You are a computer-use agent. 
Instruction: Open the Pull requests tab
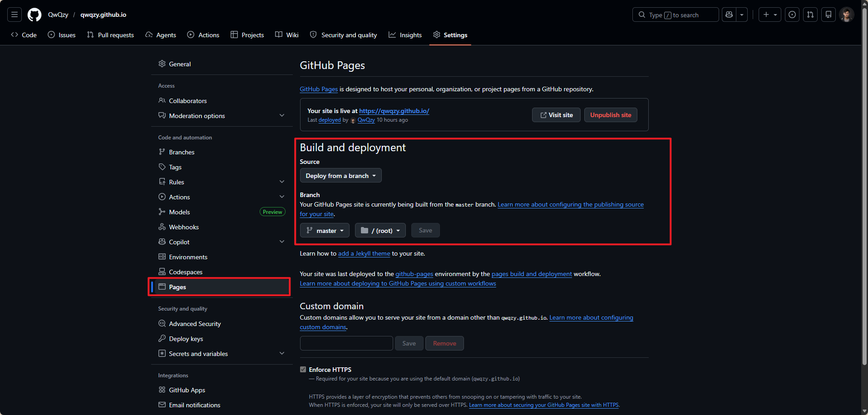coord(110,35)
